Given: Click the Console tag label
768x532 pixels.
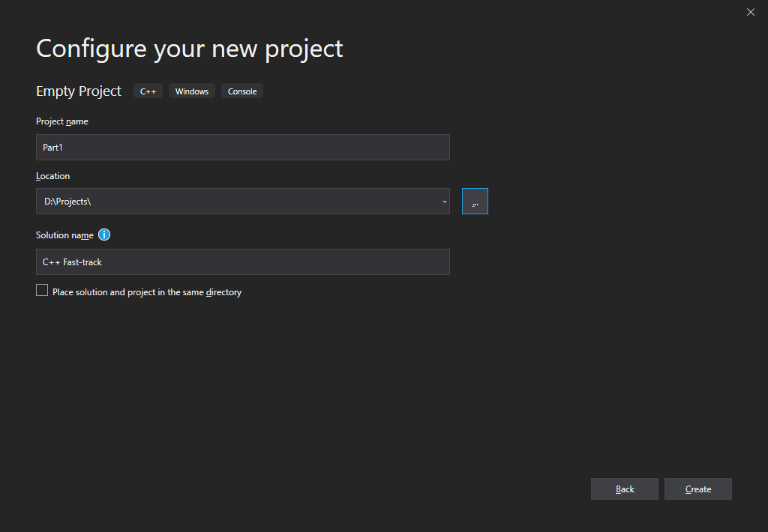Looking at the screenshot, I should [x=242, y=91].
